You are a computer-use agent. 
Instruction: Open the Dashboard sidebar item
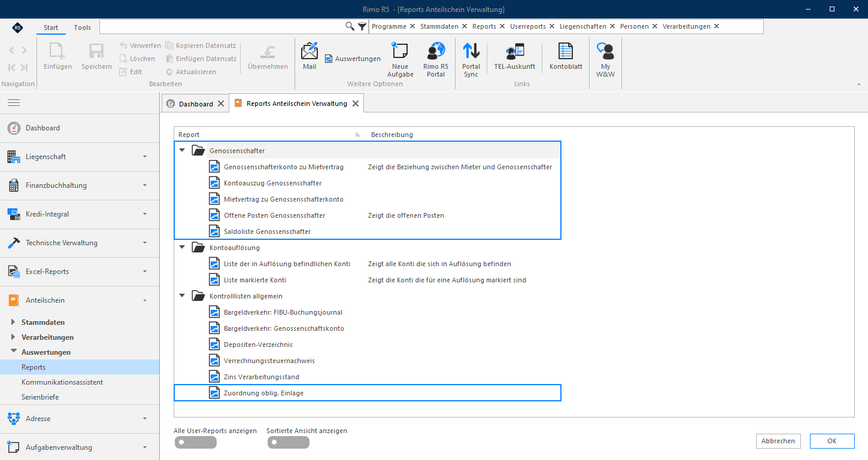click(80, 128)
